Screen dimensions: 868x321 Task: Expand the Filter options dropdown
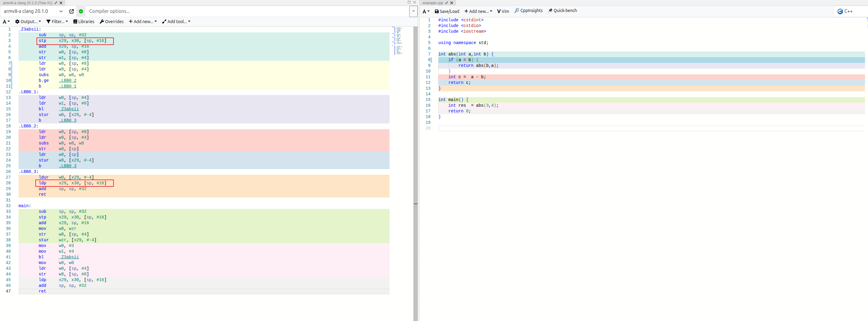57,22
